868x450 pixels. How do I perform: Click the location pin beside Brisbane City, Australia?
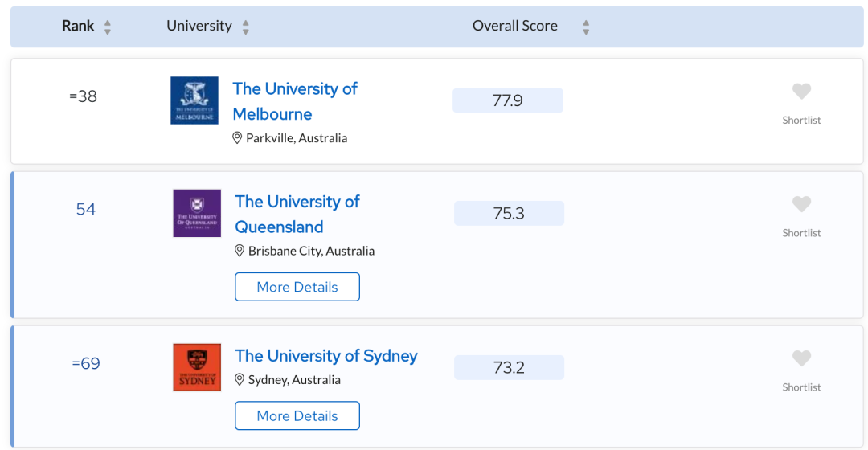(x=240, y=251)
